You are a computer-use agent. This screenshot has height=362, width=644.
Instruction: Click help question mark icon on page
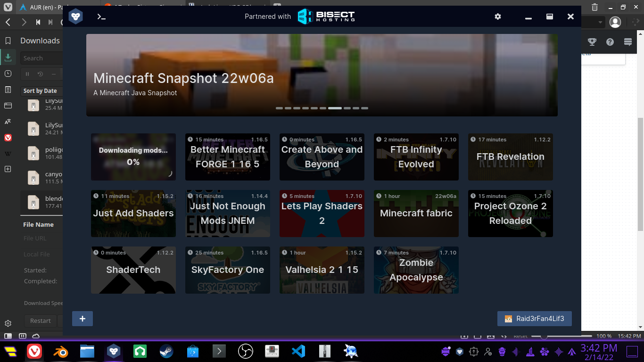[x=610, y=42]
